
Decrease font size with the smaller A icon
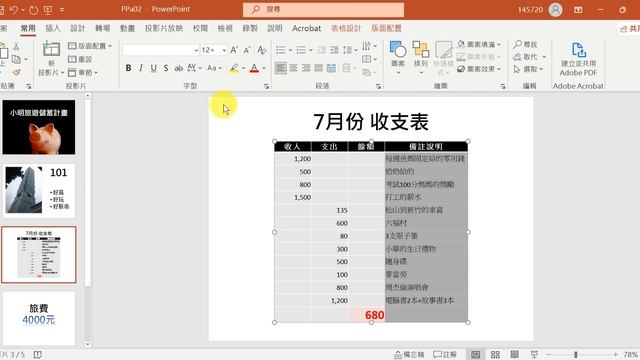point(247,50)
